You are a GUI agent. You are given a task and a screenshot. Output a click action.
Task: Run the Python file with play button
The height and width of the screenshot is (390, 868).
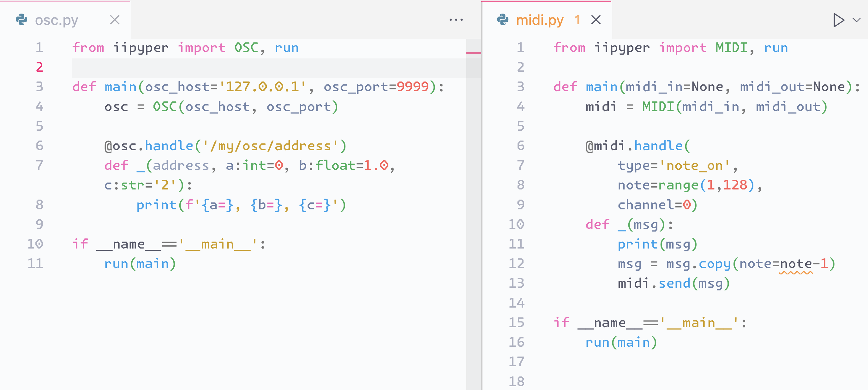click(x=838, y=20)
